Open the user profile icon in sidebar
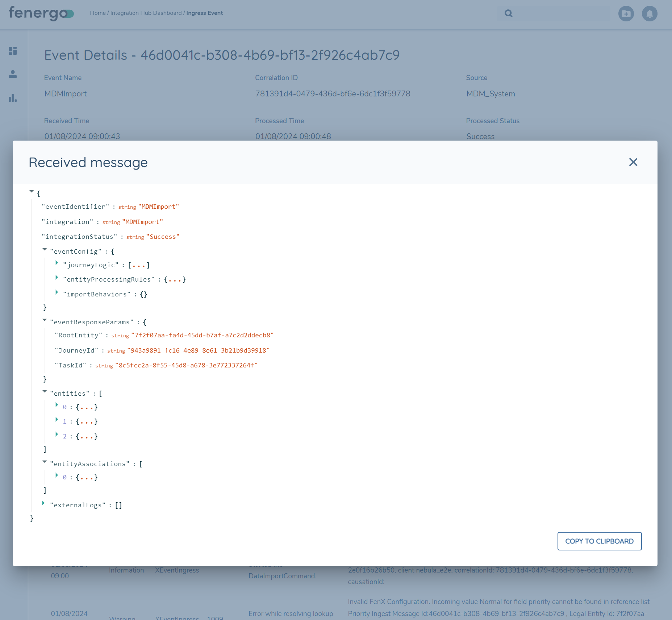Viewport: 672px width, 620px height. pos(13,74)
